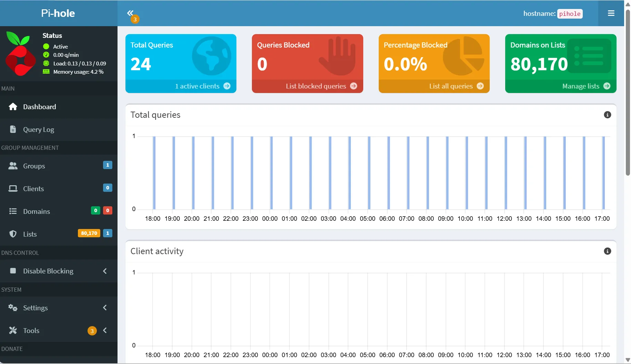
Task: Click the arrow icon beside List blocked queries
Action: point(354,86)
